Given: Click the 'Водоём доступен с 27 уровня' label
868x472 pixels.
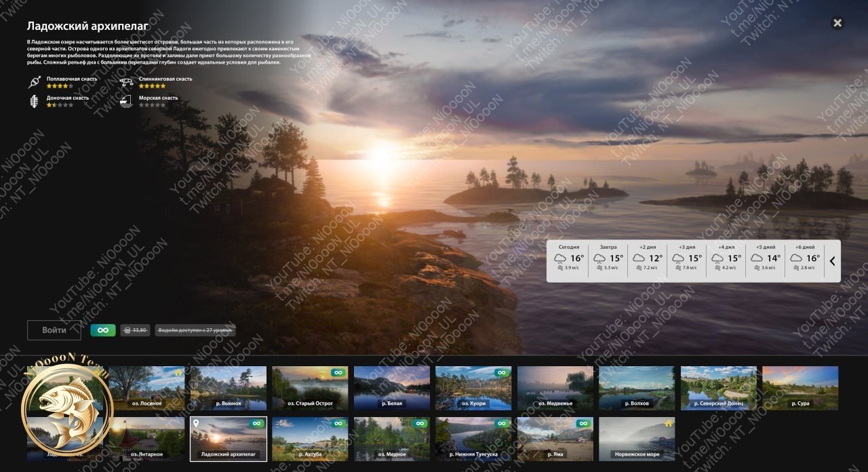Looking at the screenshot, I should coord(195,330).
